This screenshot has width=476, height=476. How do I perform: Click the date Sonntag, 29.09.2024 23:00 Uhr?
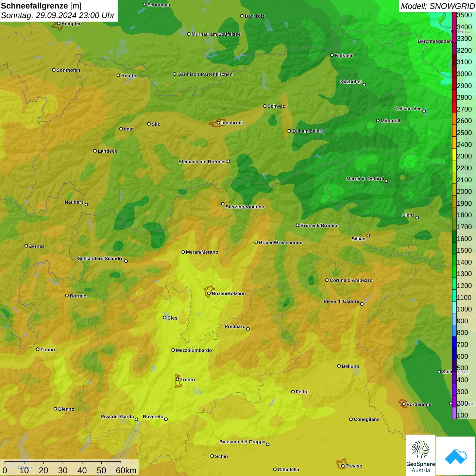(x=58, y=15)
